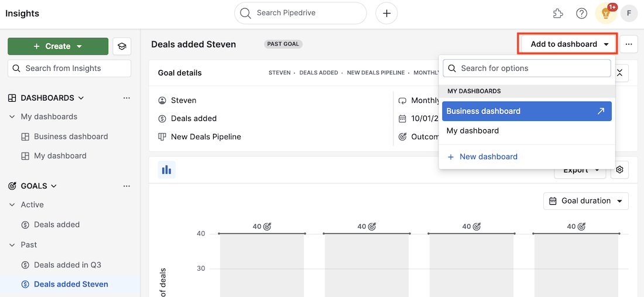This screenshot has width=644, height=297.
Task: Collapse the My dashboards tree group
Action: pos(12,117)
